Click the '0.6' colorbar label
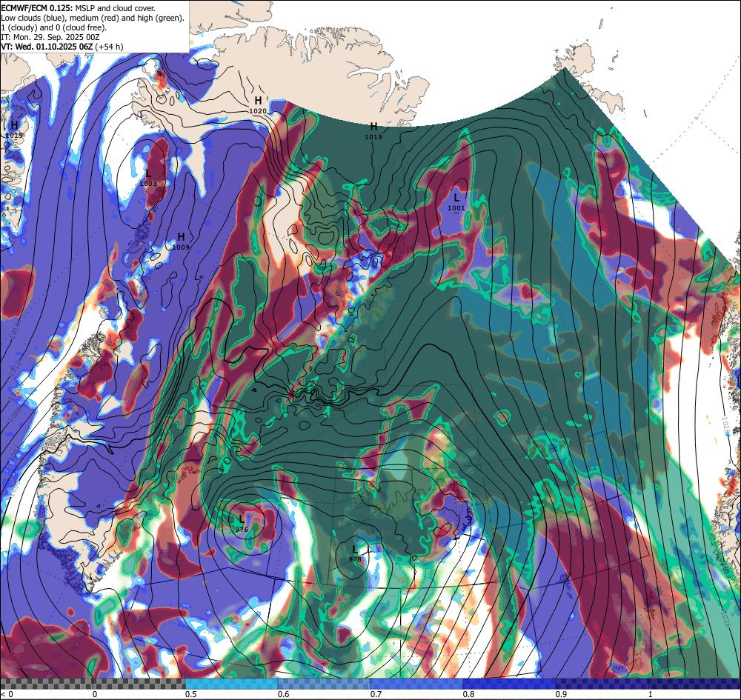Image resolution: width=741 pixels, height=700 pixels. (x=284, y=694)
